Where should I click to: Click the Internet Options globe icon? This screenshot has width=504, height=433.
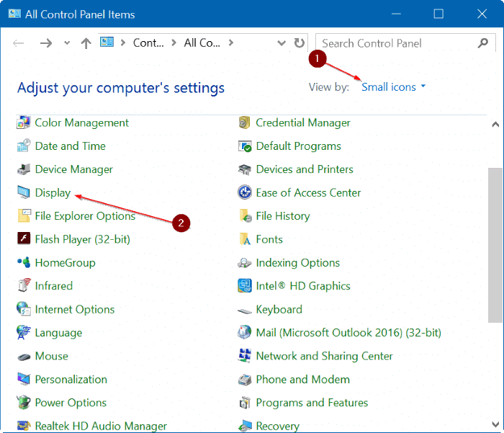[x=24, y=309]
